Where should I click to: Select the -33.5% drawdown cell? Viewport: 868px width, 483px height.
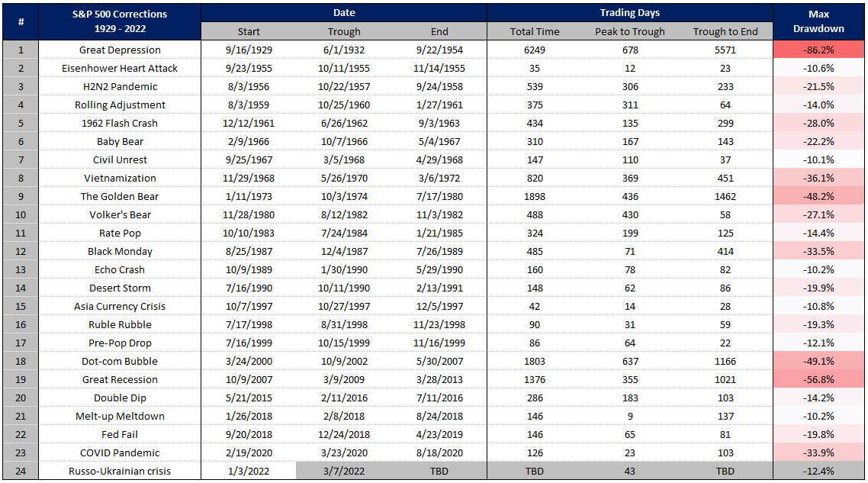click(818, 251)
